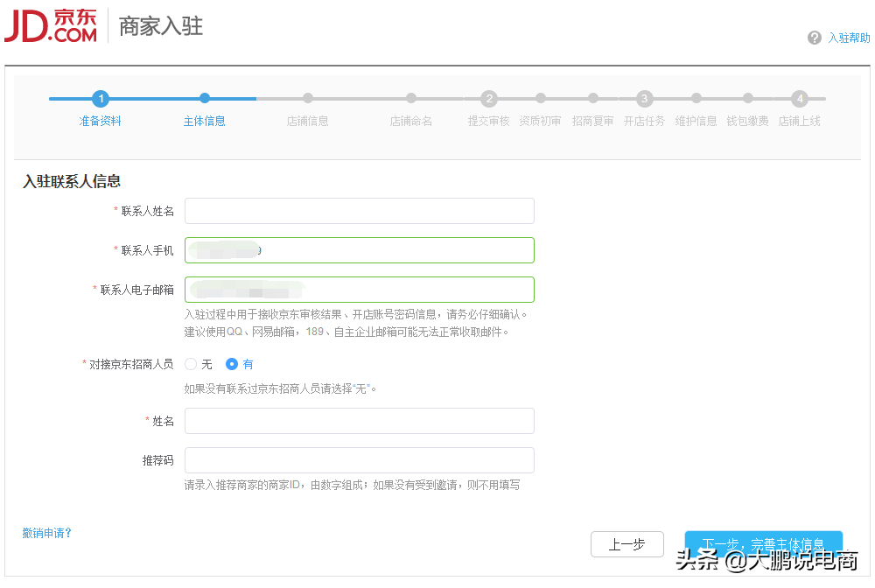Image resolution: width=875 pixels, height=588 pixels.
Task: Click the 上一步 button
Action: [627, 544]
